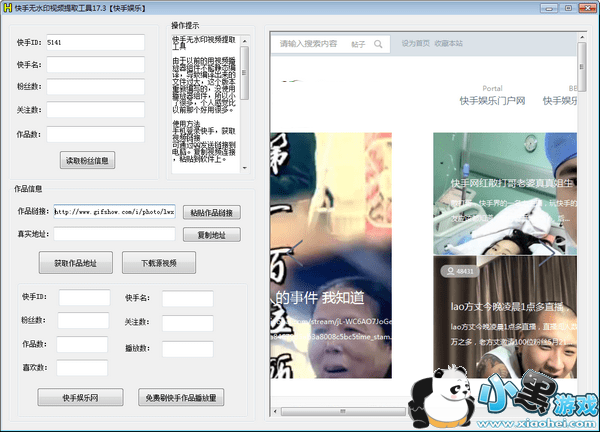Image resolution: width=600 pixels, height=432 pixels.
Task: Focus the 喜欢数 field
Action: pos(82,368)
